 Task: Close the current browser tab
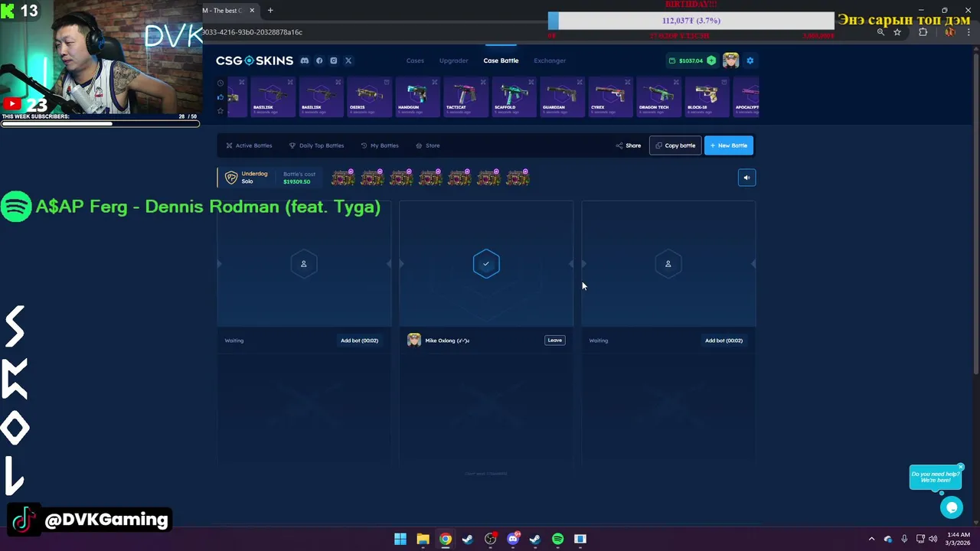252,11
